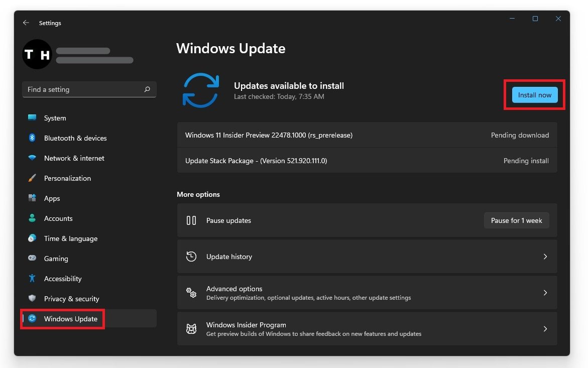Open Gaming label in sidebar

click(x=56, y=259)
